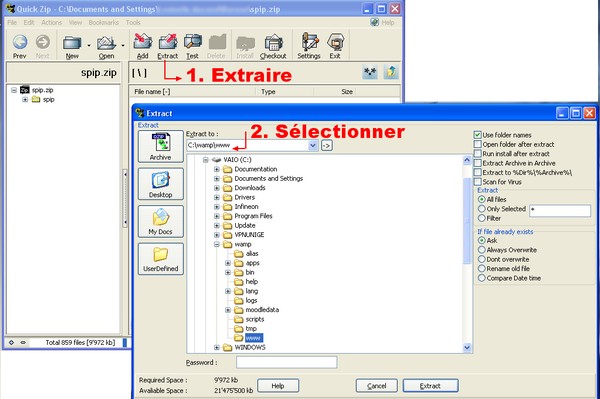
Task: Select the Always Overwrite option
Action: coord(482,250)
